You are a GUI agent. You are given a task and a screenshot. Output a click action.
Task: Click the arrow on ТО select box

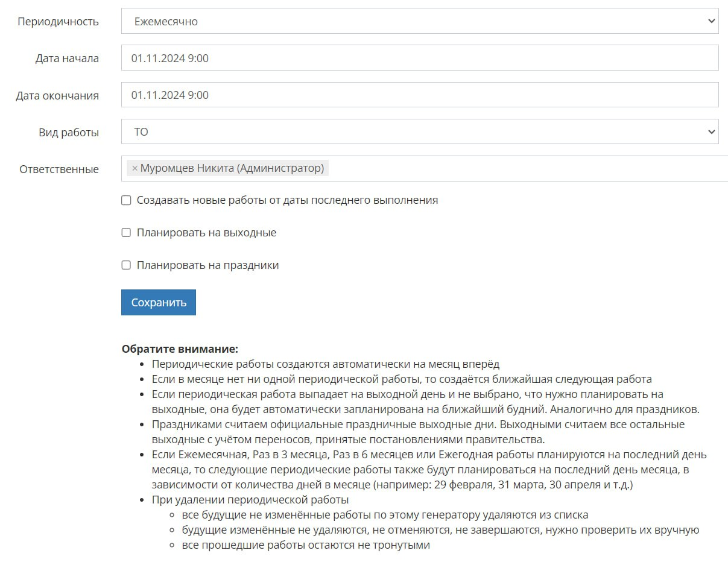click(711, 131)
